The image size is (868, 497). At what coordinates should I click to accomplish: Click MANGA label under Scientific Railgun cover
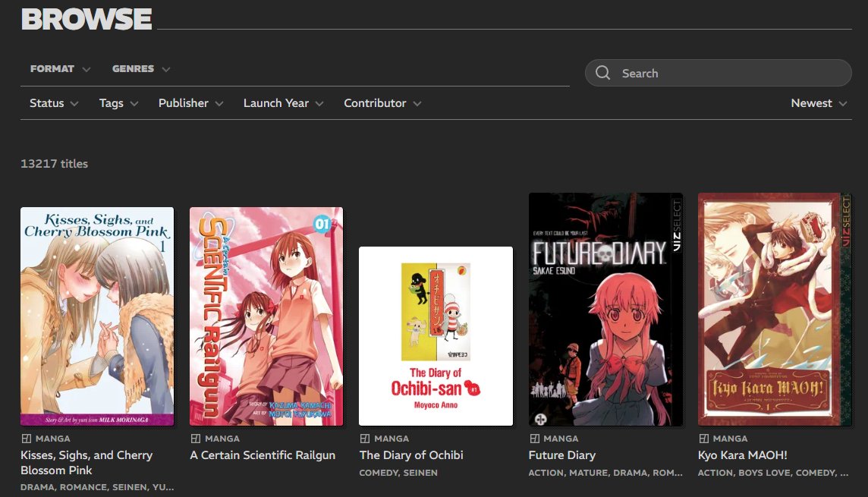coord(222,439)
